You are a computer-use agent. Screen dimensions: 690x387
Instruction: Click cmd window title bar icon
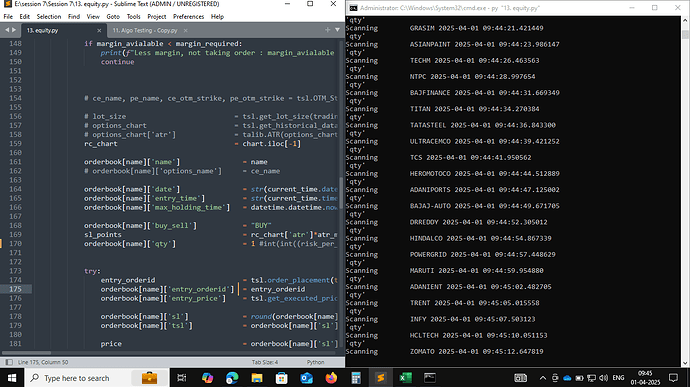tap(353, 8)
